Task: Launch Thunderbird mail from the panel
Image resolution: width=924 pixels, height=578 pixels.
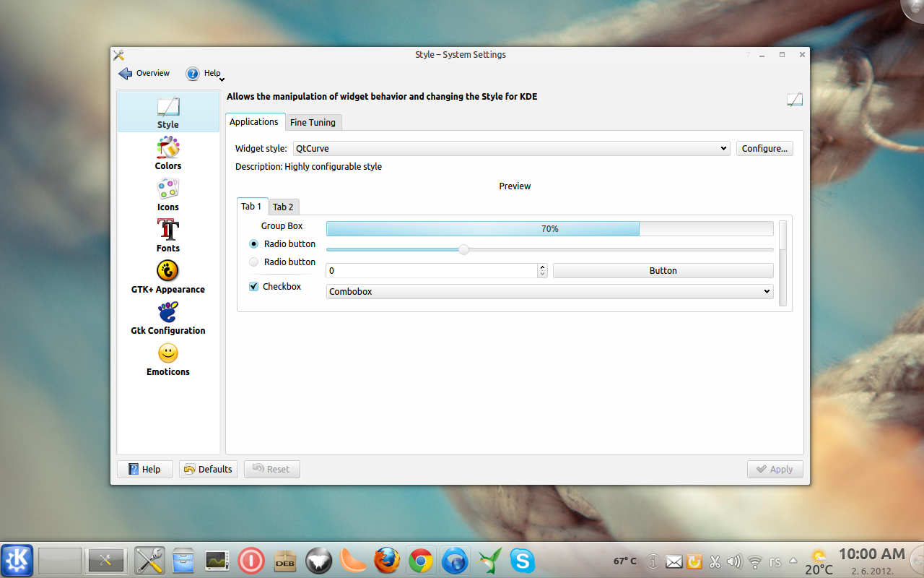Action: coord(455,560)
